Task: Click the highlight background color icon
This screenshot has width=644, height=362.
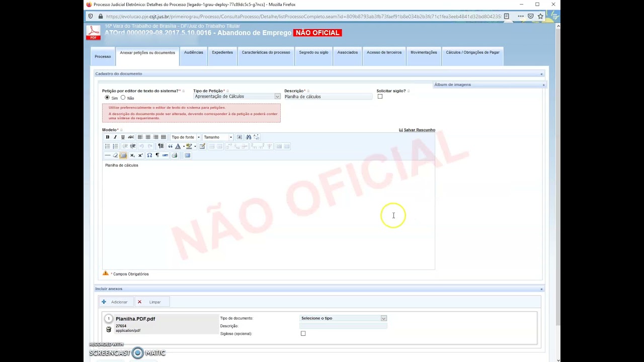Action: point(189,146)
